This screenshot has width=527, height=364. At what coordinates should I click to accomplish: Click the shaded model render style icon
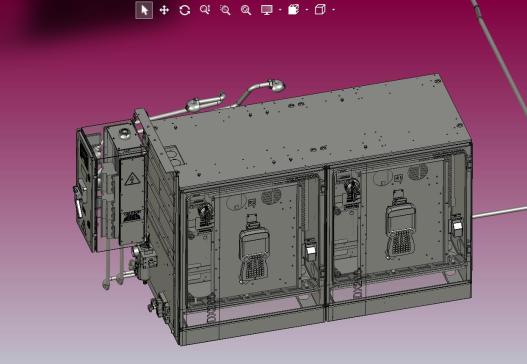(293, 10)
